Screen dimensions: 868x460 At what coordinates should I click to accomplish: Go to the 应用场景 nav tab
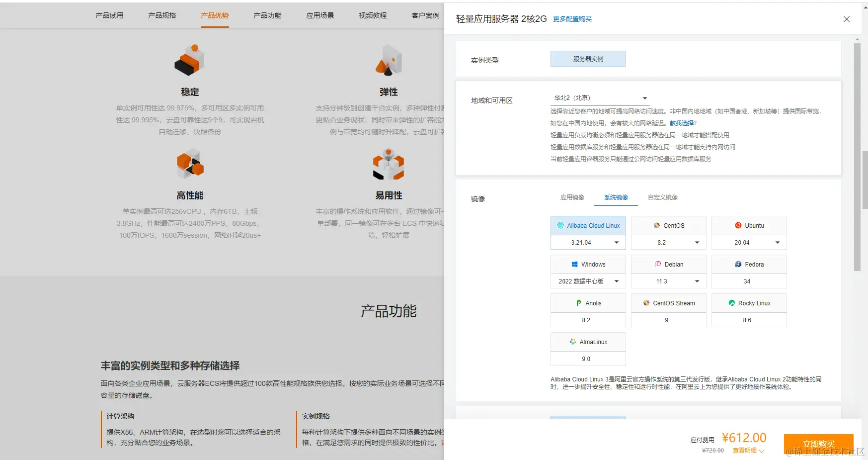pos(320,15)
